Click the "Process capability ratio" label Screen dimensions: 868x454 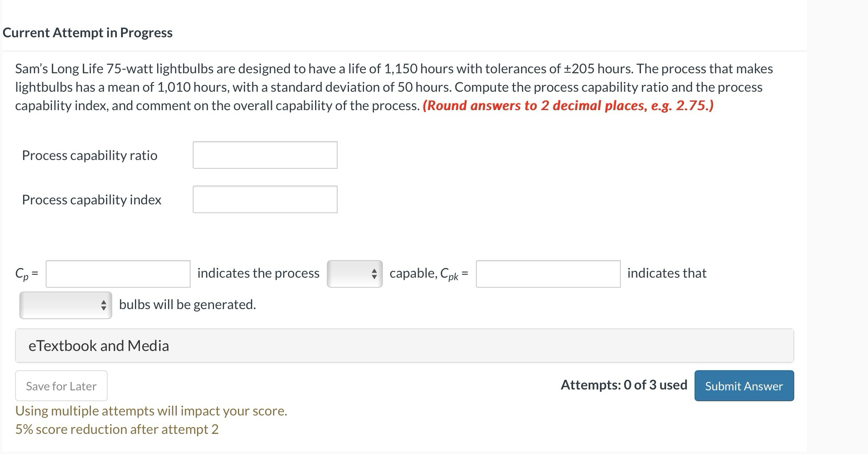coord(90,155)
